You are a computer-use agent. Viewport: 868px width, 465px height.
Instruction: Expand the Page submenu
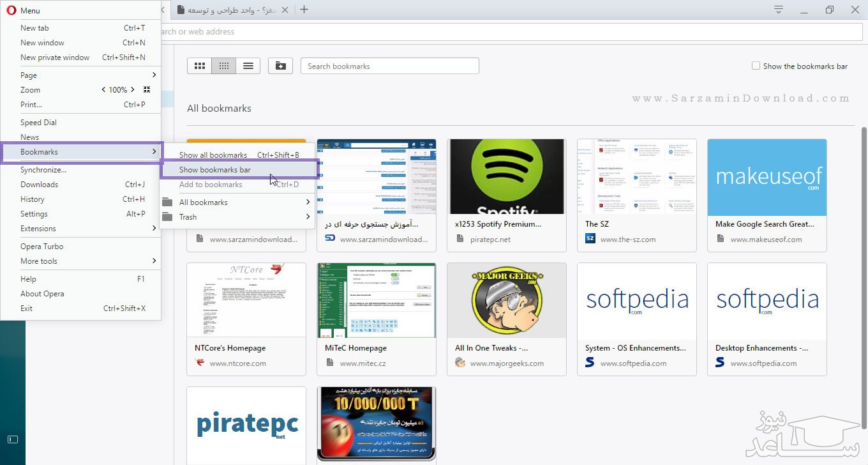154,75
